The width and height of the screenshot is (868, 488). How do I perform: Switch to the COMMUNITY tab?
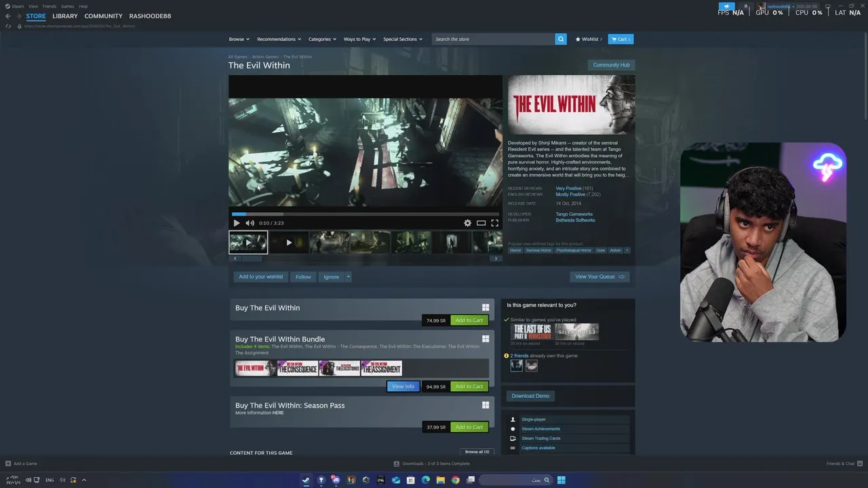[x=104, y=16]
